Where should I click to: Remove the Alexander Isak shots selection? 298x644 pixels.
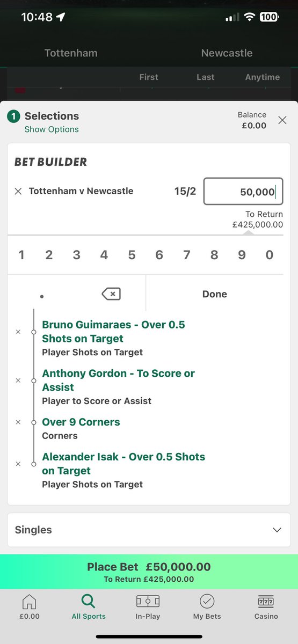pos(18,464)
